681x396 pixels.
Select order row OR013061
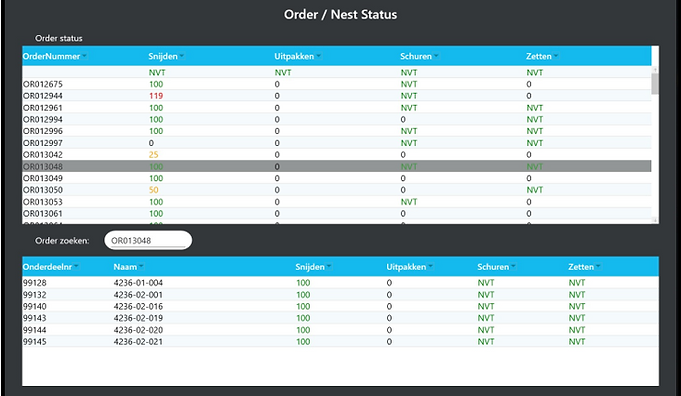337,214
